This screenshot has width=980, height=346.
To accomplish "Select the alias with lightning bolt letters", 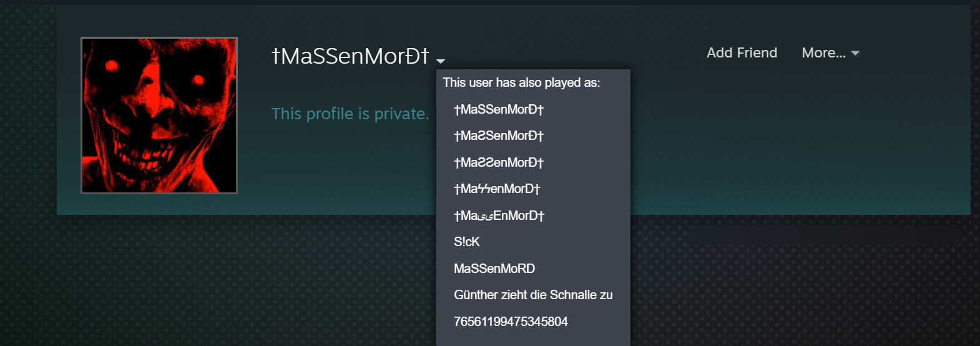I will click(x=497, y=189).
